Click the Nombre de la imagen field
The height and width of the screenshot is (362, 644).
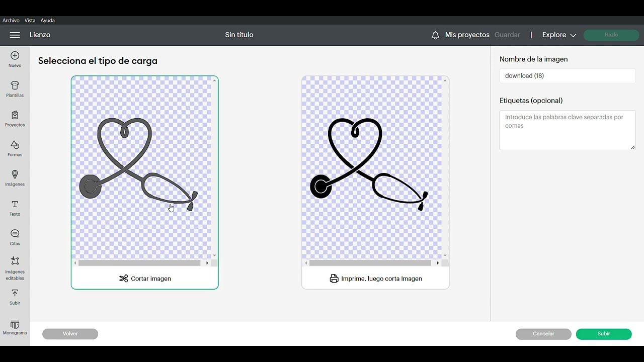pos(568,76)
